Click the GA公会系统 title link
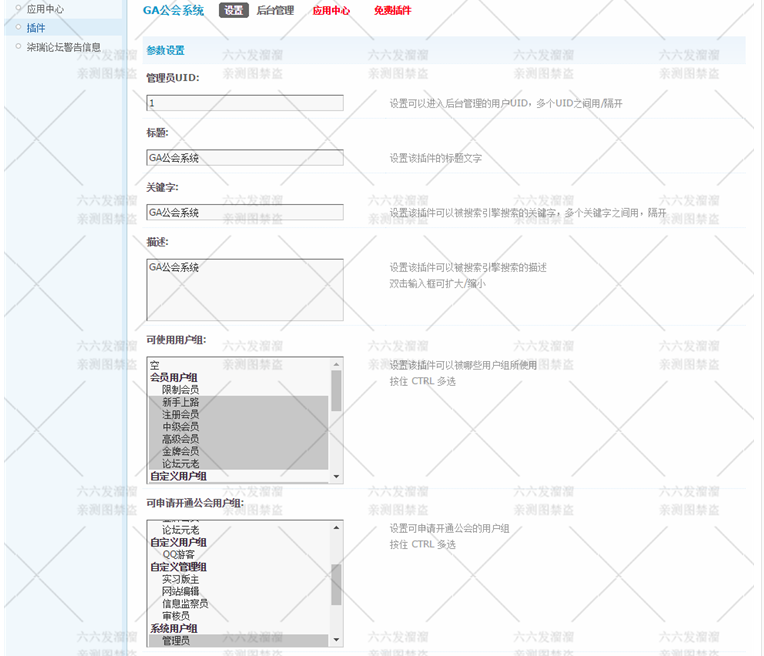The image size is (764, 656). 173,10
